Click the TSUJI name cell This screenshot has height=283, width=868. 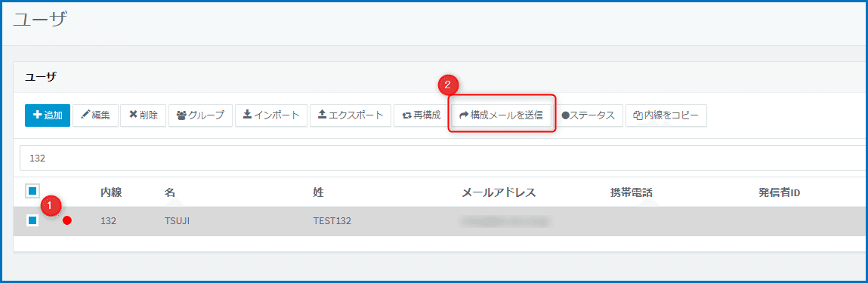177,221
